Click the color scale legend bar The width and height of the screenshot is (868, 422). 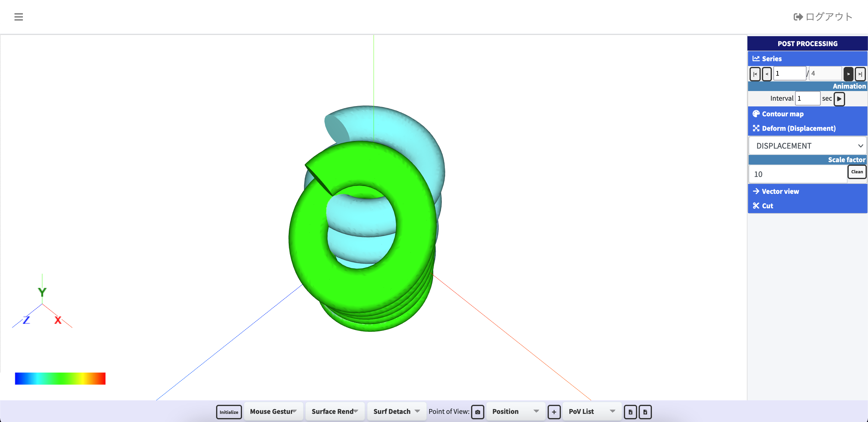tap(60, 379)
